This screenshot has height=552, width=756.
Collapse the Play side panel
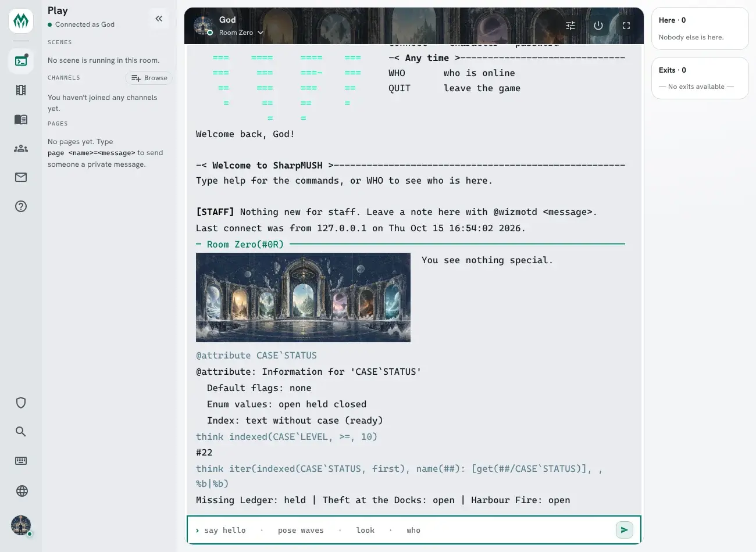[159, 19]
